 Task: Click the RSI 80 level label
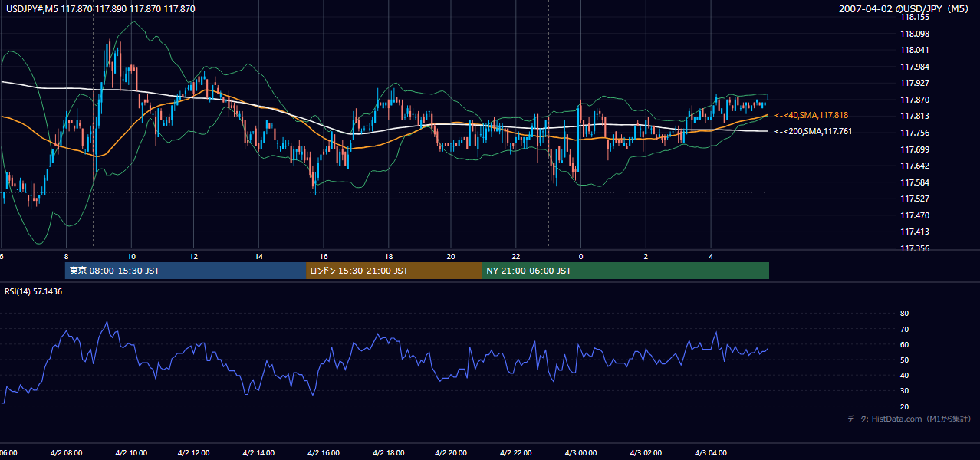(904, 314)
